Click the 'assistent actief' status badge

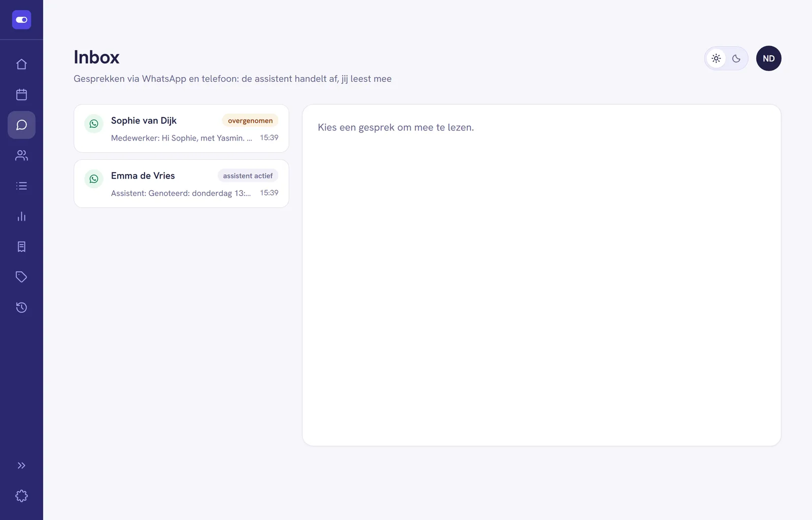coord(248,176)
